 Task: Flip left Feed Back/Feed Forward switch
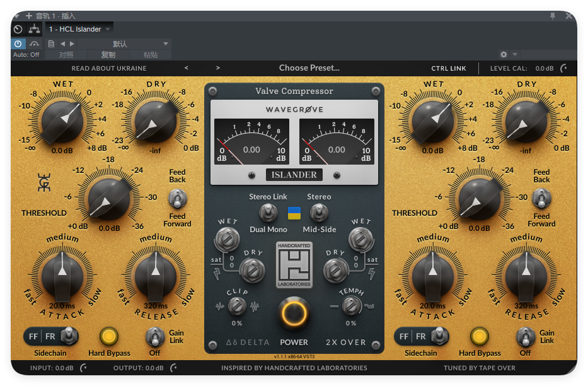[x=178, y=199]
